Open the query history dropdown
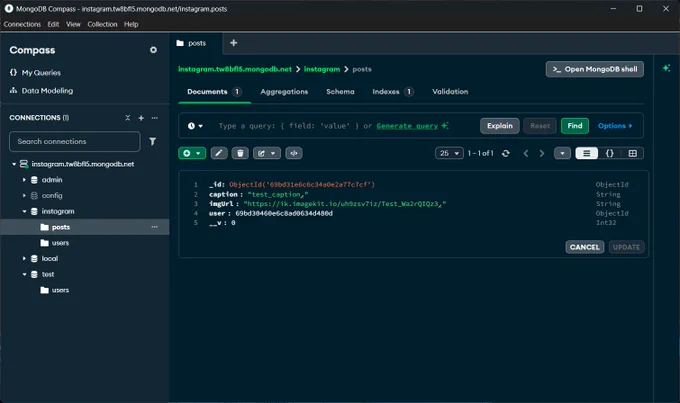The image size is (680, 403). coord(195,126)
